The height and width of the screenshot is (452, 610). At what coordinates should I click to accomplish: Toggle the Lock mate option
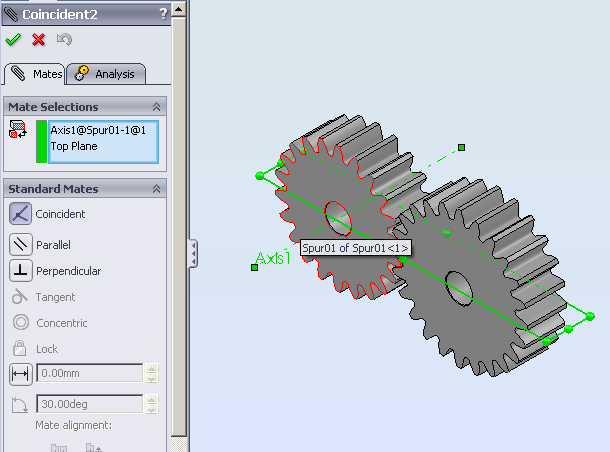pyautogui.click(x=20, y=349)
